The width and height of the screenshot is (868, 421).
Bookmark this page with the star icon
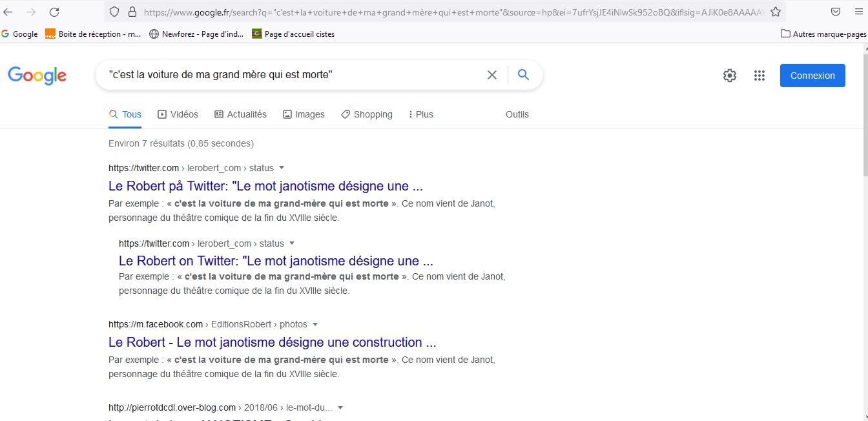pyautogui.click(x=776, y=12)
